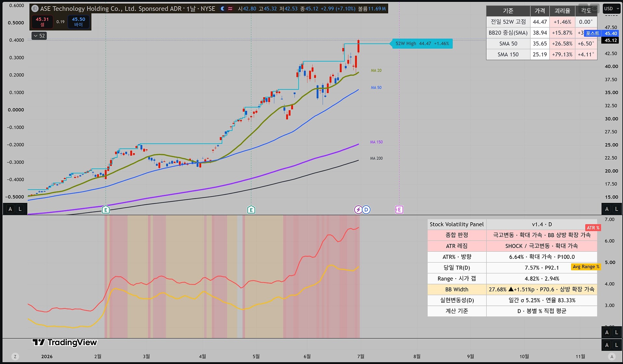The image size is (623, 364).
Task: Click the 기준 table header
Action: pyautogui.click(x=508, y=11)
